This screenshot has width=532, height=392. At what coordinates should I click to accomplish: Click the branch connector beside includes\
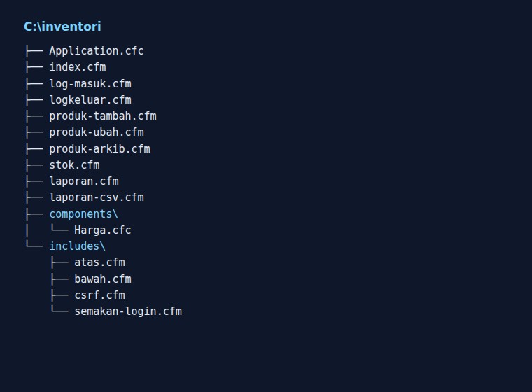click(x=34, y=246)
